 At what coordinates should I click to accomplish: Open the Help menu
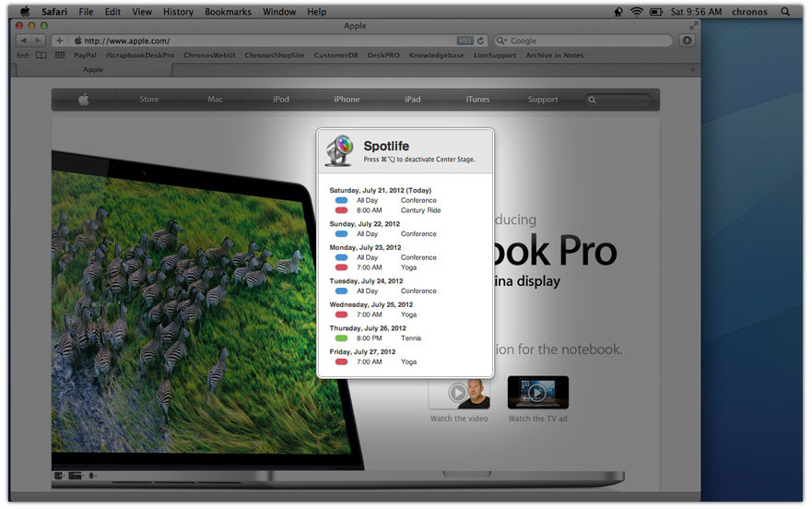click(x=316, y=11)
